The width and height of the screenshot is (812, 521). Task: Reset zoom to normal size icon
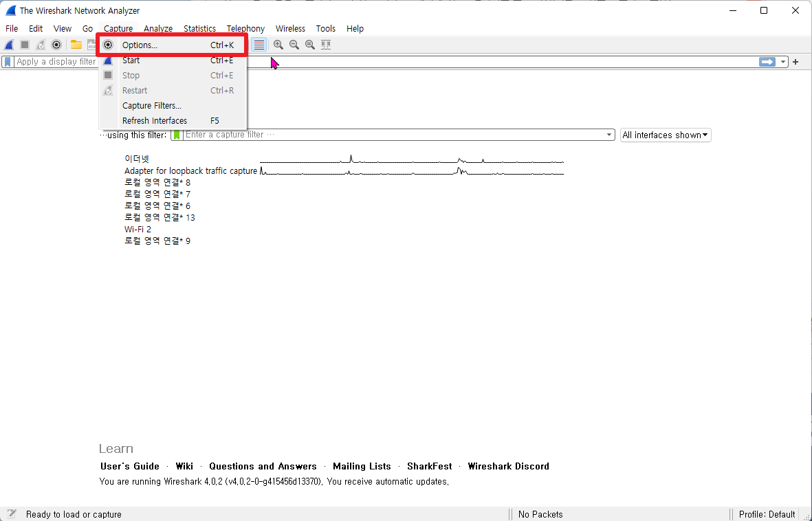309,45
